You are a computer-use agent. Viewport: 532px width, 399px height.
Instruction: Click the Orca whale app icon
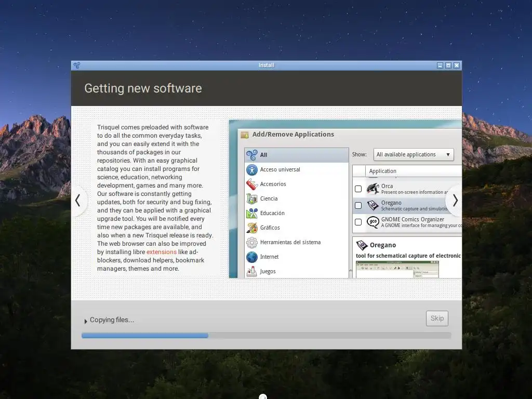(x=373, y=189)
